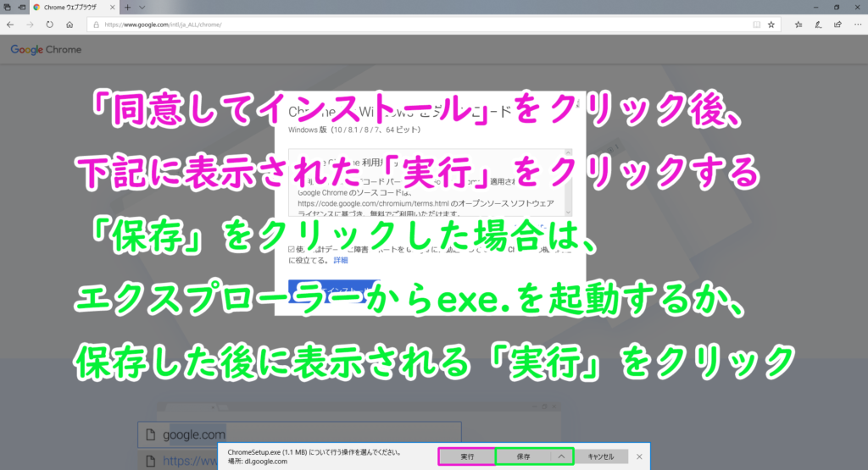
Task: Open Reading view icon in address bar
Action: click(756, 25)
